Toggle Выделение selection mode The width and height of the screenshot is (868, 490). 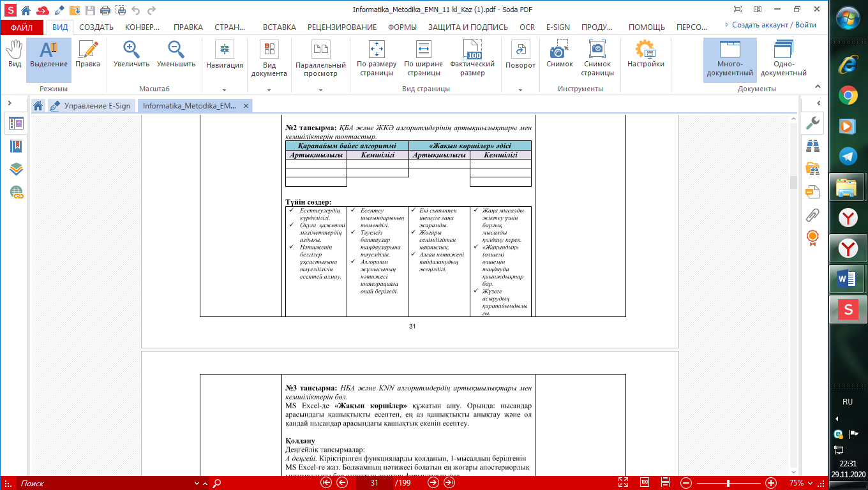pyautogui.click(x=49, y=55)
